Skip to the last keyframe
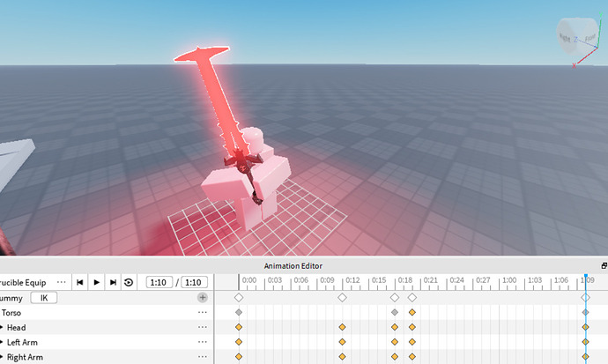 [113, 282]
